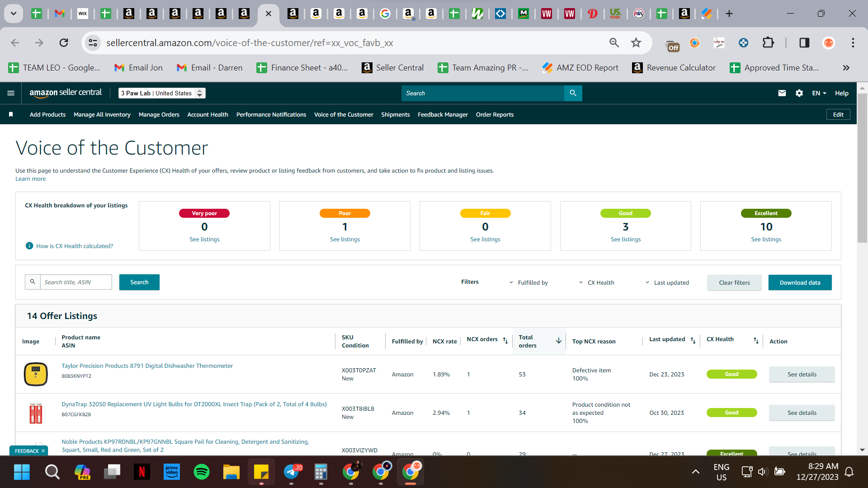Open the messages envelope icon
Viewport: 868px width, 488px height.
[x=782, y=93]
